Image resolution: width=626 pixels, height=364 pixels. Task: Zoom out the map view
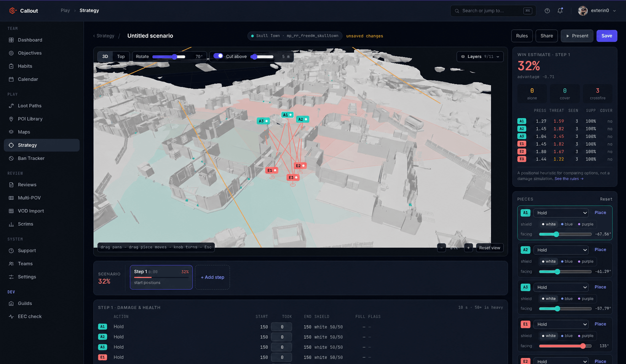click(x=441, y=248)
